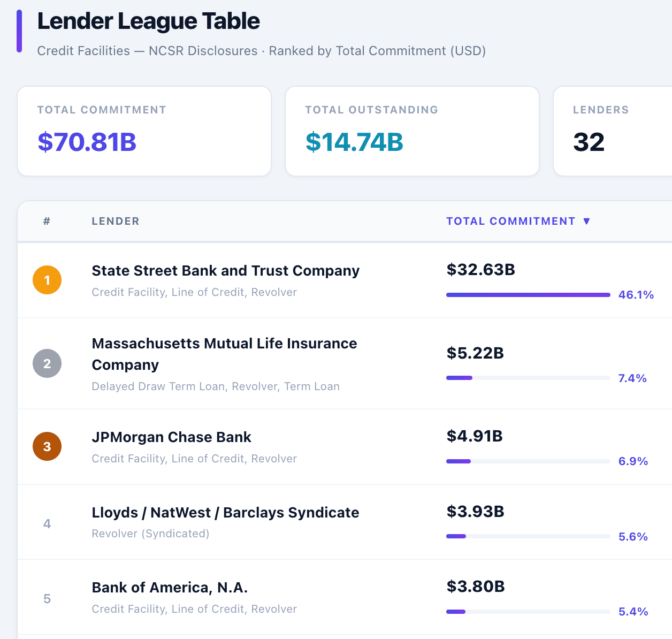Click the rank 2 silver badge

(47, 363)
